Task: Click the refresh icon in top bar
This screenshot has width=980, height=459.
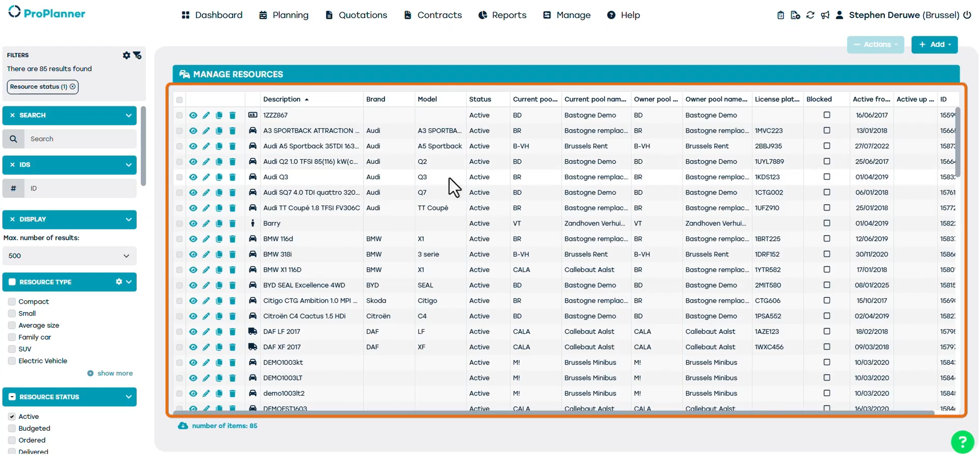Action: coord(810,15)
